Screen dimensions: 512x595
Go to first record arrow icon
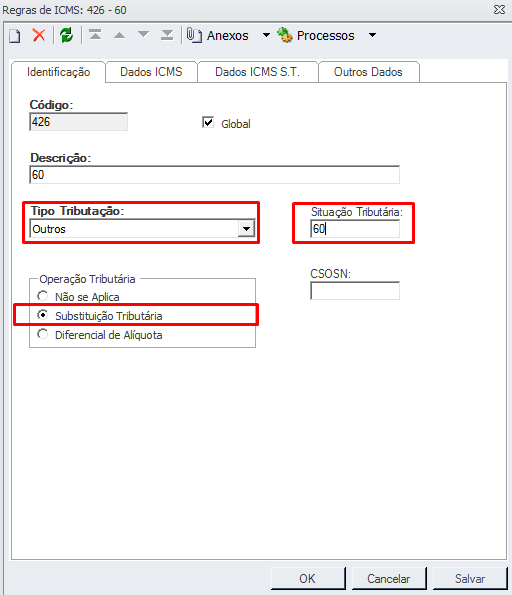(95, 35)
